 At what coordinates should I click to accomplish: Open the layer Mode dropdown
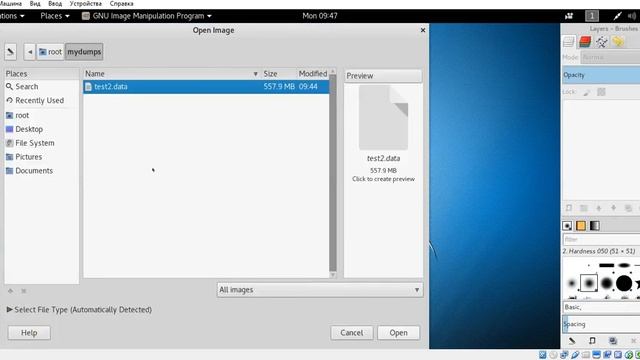click(x=611, y=57)
